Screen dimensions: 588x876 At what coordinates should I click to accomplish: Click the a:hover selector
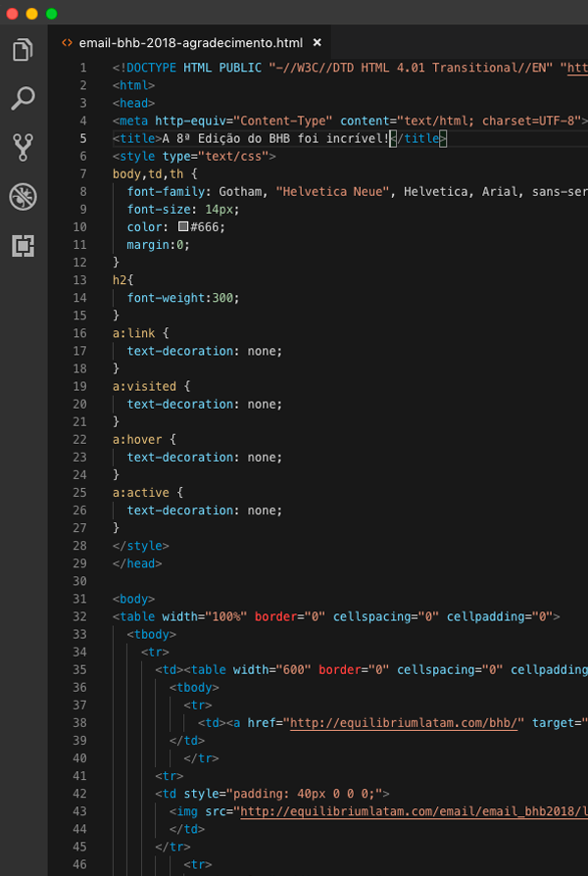(x=139, y=440)
